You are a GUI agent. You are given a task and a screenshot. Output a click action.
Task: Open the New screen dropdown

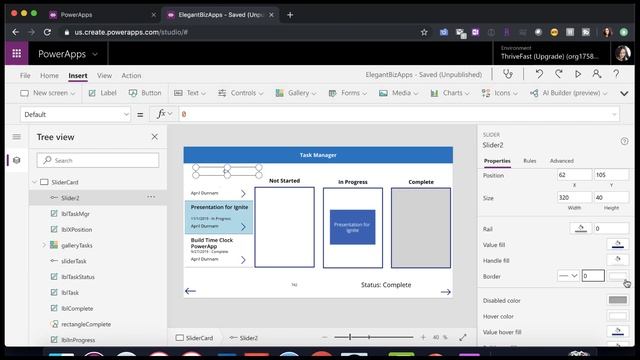pos(48,93)
